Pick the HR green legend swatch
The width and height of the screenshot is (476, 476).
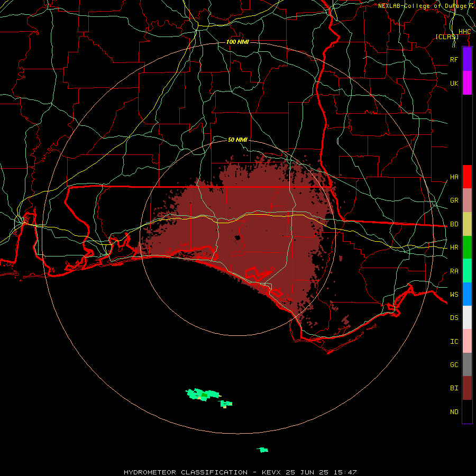point(467,248)
